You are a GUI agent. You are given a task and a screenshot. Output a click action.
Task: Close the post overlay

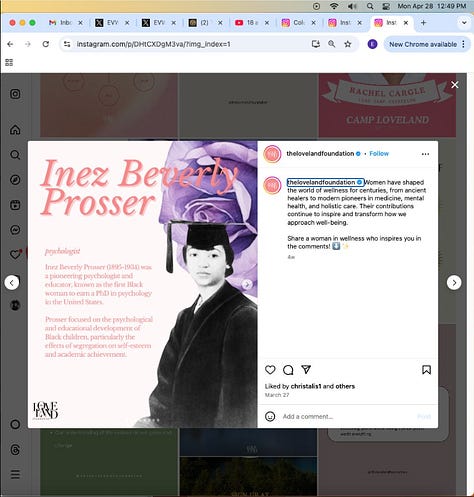[x=455, y=85]
